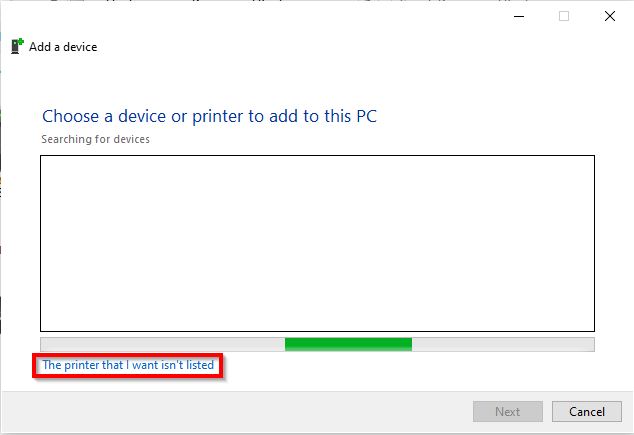Image resolution: width=634 pixels, height=435 pixels.
Task: Click the 'Searching for devices' status text
Action: pos(95,139)
